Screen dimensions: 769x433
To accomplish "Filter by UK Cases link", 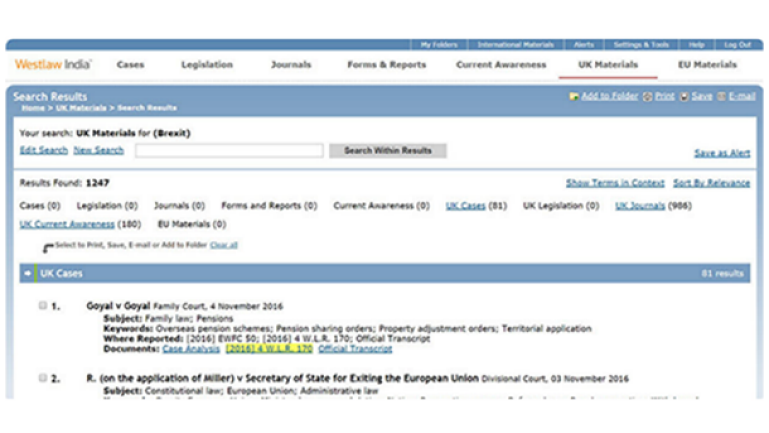I will click(x=465, y=205).
